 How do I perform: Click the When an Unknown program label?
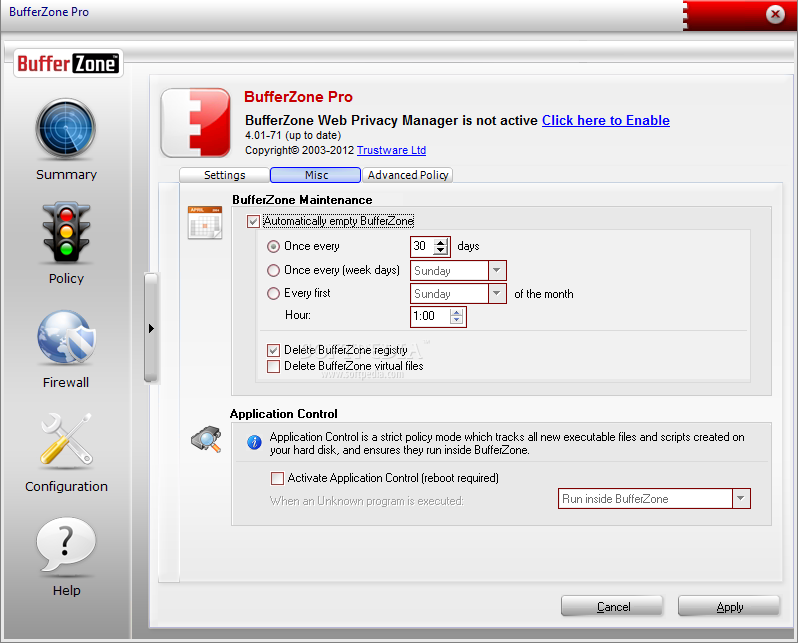[366, 501]
